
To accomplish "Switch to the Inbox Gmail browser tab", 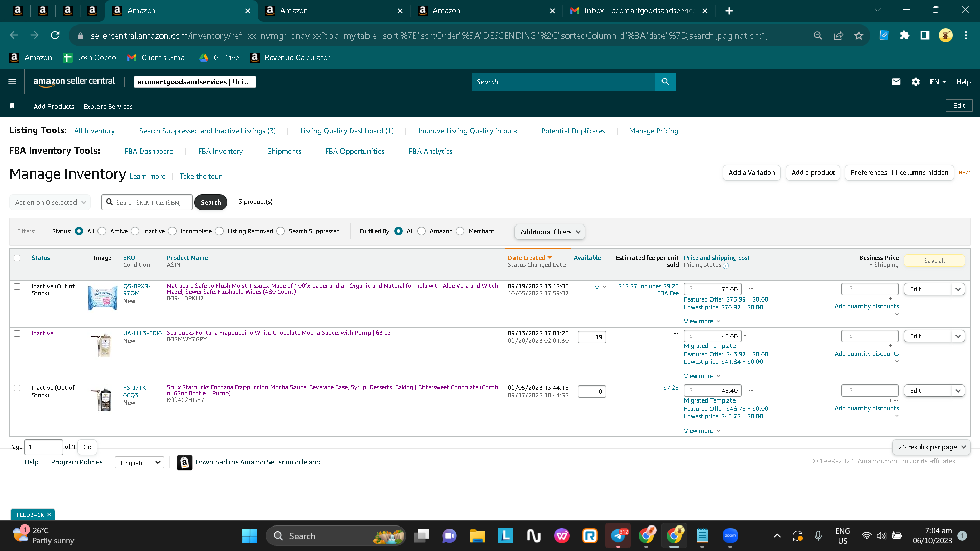I will pos(639,11).
